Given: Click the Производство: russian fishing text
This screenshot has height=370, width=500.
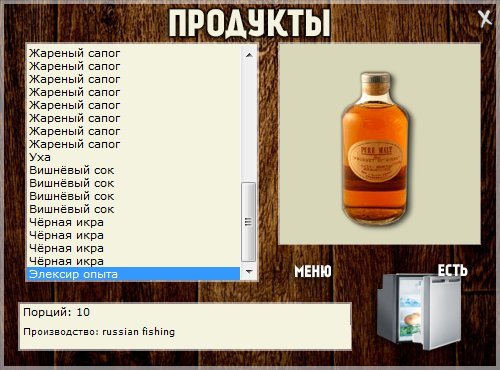Looking at the screenshot, I should point(99,332).
